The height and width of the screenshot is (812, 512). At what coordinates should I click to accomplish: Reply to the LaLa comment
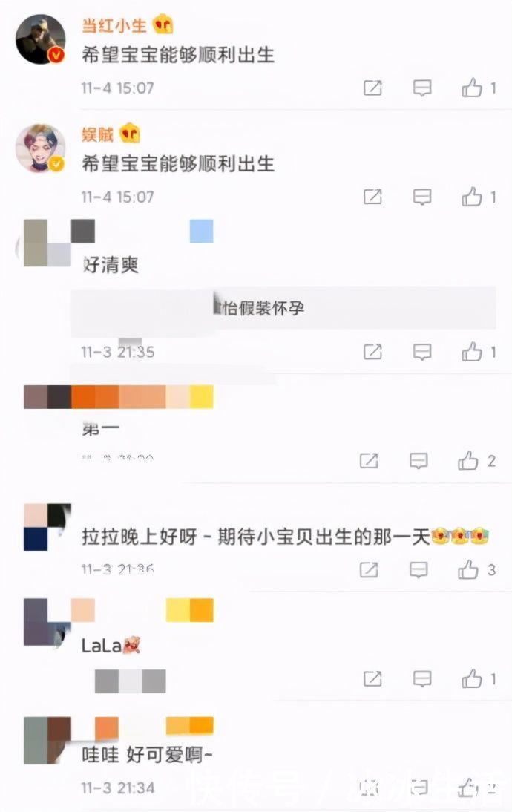(422, 678)
